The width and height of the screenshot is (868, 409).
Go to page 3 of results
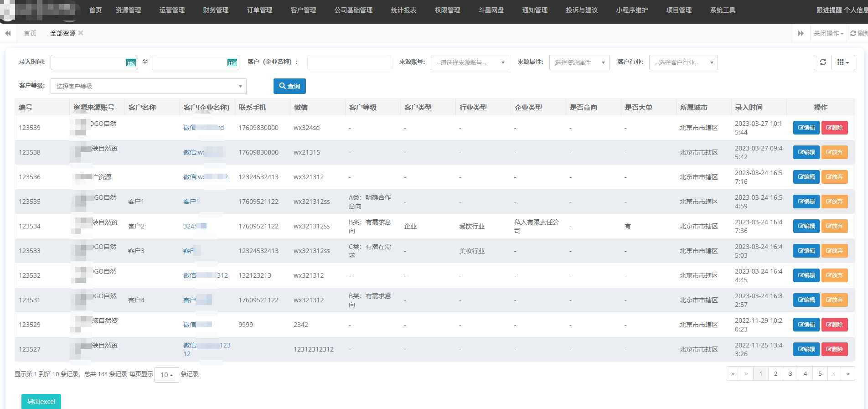790,374
